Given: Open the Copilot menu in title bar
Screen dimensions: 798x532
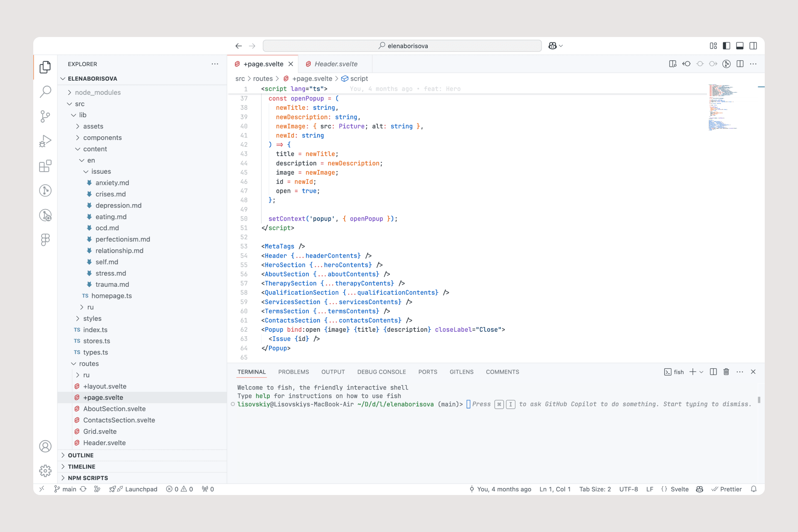Looking at the screenshot, I should pyautogui.click(x=555, y=46).
